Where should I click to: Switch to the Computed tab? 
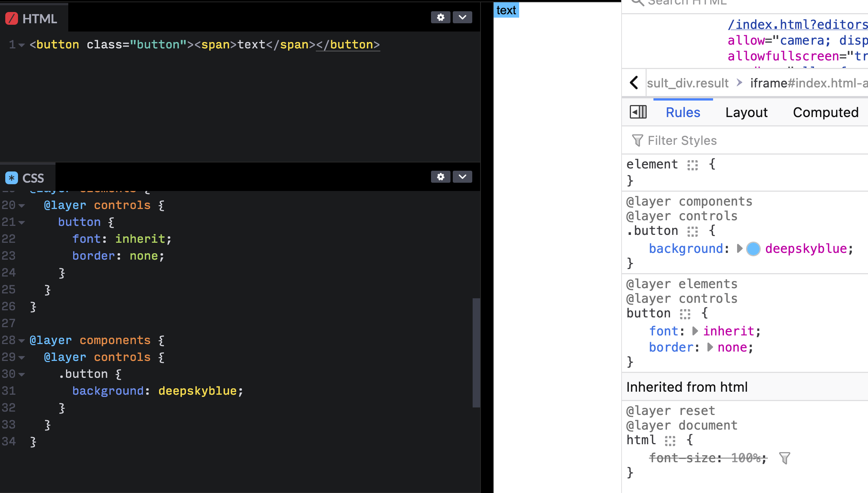click(x=825, y=112)
